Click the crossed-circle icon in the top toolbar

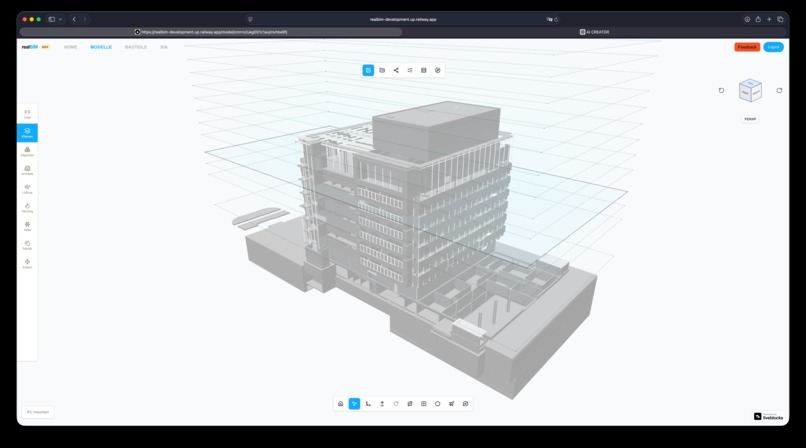point(437,70)
